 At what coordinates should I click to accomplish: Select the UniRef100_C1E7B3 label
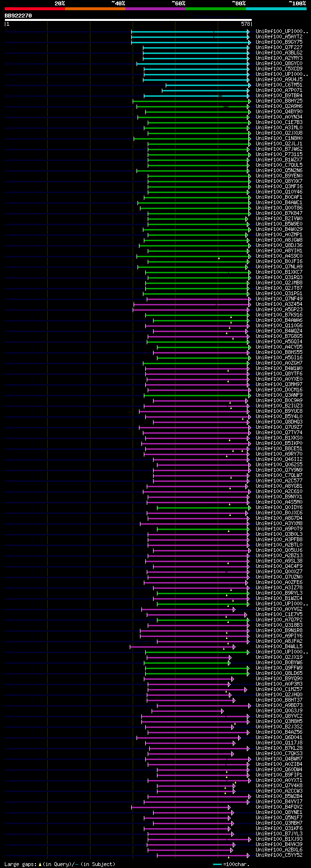[x=279, y=123]
